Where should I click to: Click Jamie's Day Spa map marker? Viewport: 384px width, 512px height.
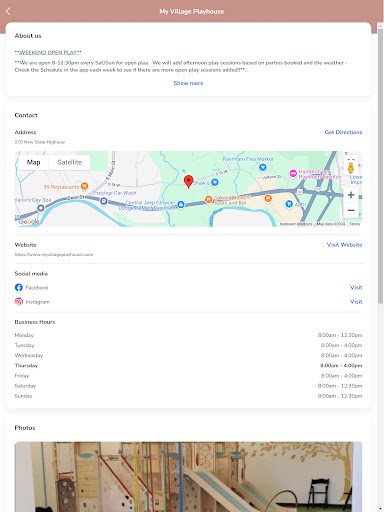coord(41,208)
